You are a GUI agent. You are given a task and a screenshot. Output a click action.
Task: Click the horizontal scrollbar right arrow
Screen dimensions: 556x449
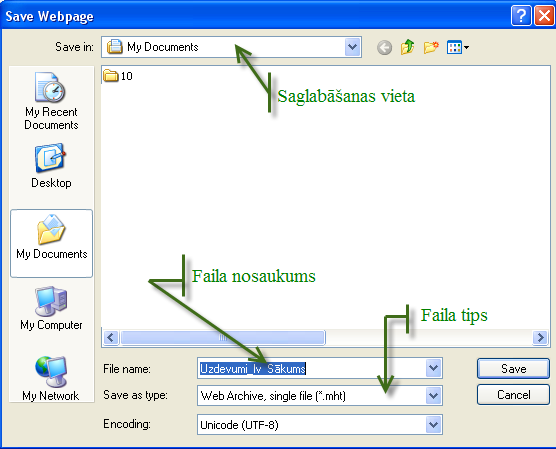coord(540,337)
